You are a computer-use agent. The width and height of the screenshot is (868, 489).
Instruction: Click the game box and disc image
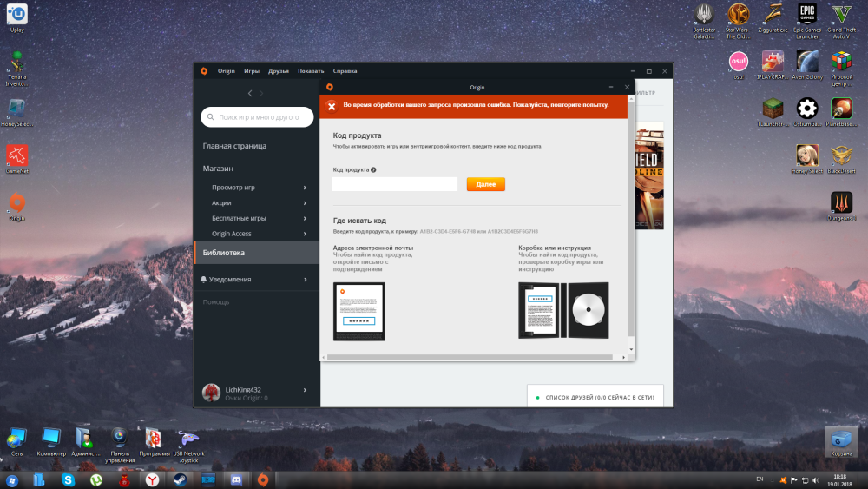(563, 310)
